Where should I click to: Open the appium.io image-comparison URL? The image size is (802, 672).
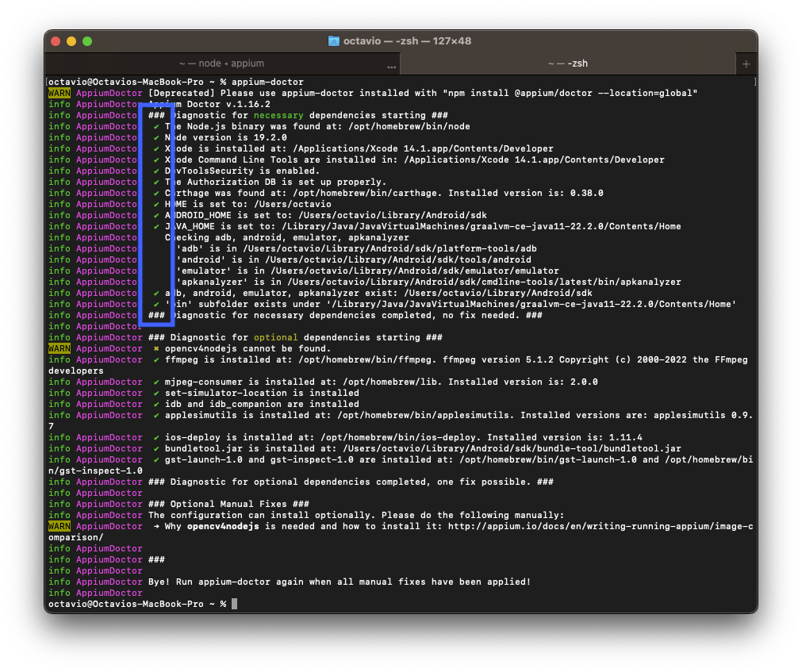pos(601,526)
